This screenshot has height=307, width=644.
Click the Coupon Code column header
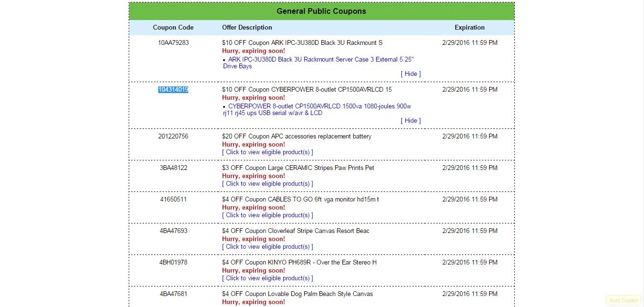tap(173, 27)
